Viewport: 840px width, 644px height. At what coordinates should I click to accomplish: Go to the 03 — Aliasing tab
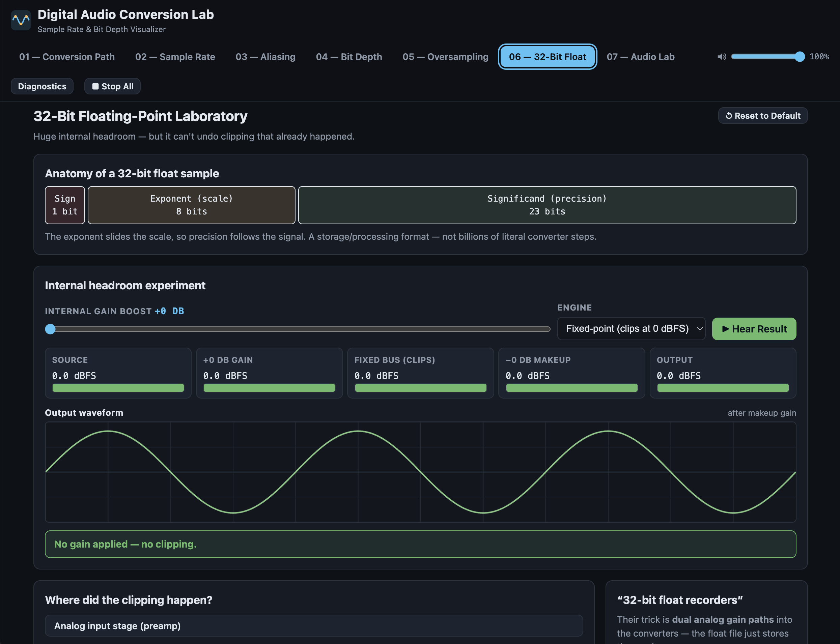click(265, 57)
